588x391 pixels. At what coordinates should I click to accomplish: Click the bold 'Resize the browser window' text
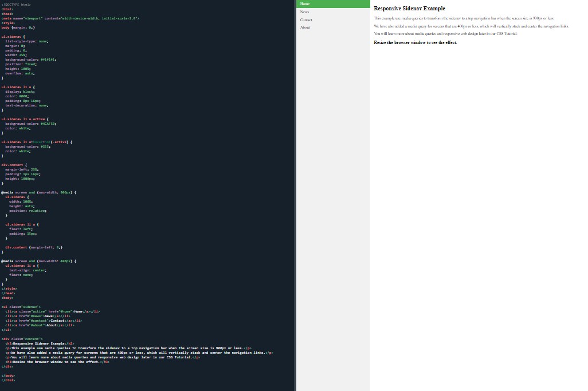(x=414, y=43)
